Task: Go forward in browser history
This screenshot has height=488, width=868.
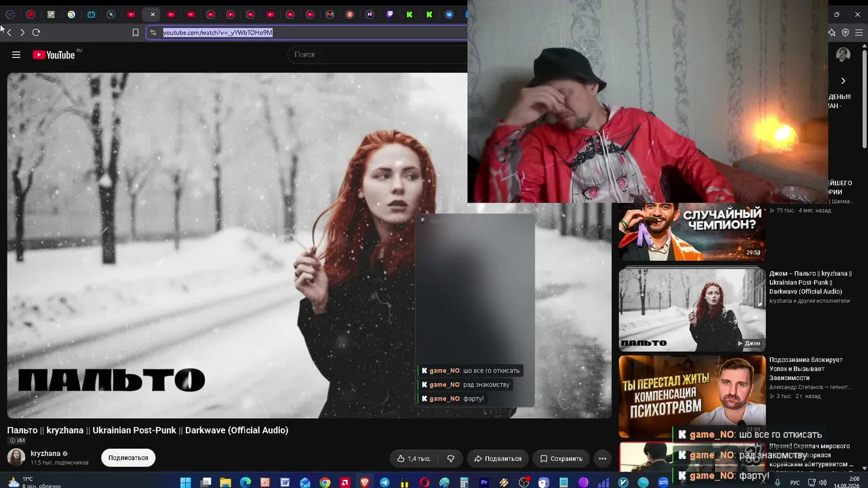Action: [22, 33]
